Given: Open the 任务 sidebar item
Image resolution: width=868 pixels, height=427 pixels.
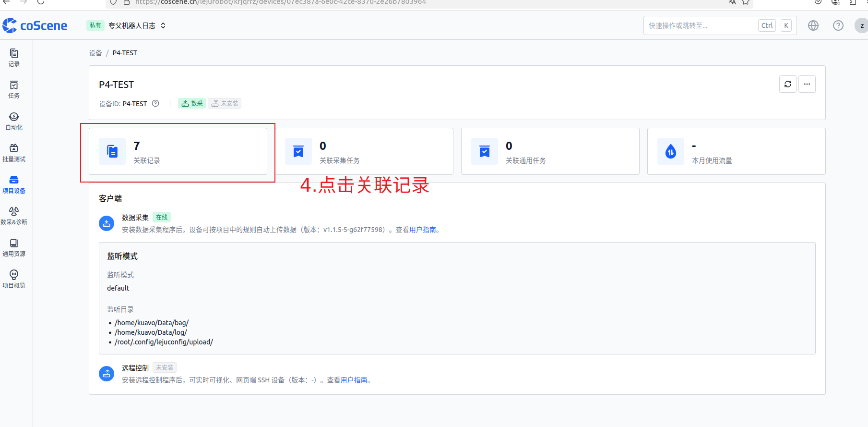Looking at the screenshot, I should (14, 89).
